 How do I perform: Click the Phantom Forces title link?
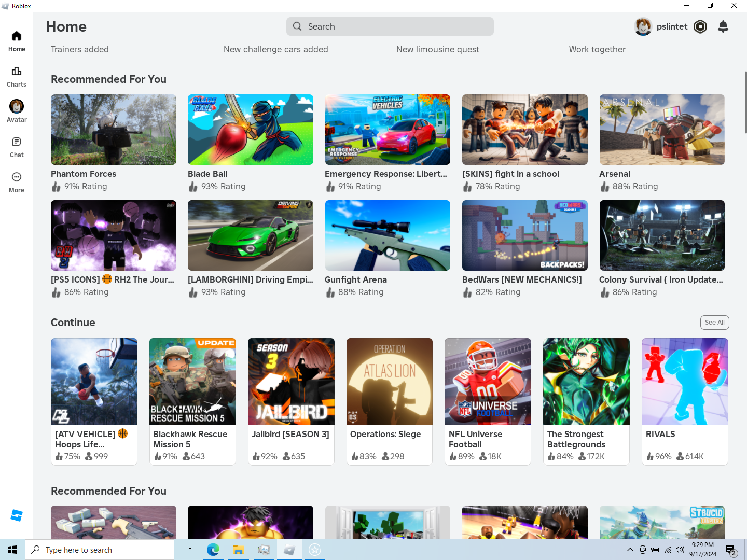84,174
